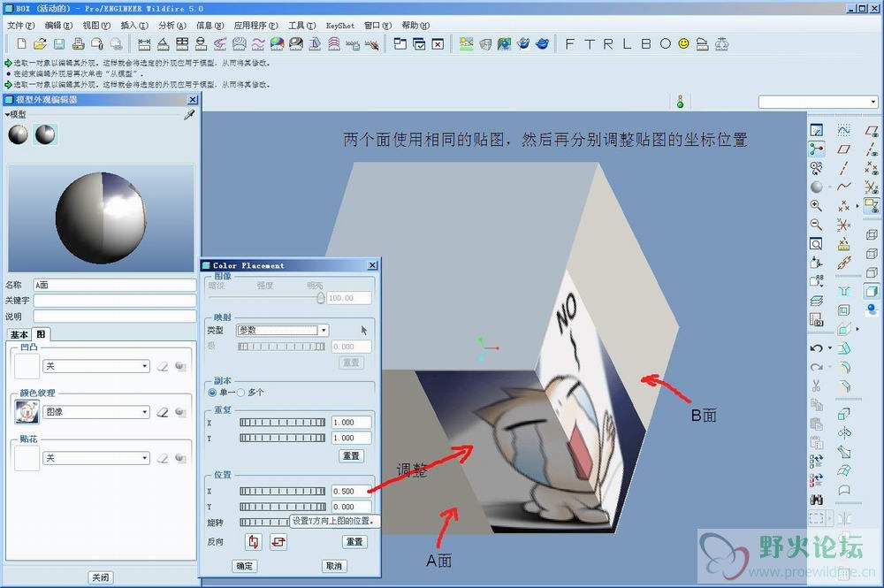This screenshot has width=884, height=588.
Task: Select the F front view icon
Action: 570,44
